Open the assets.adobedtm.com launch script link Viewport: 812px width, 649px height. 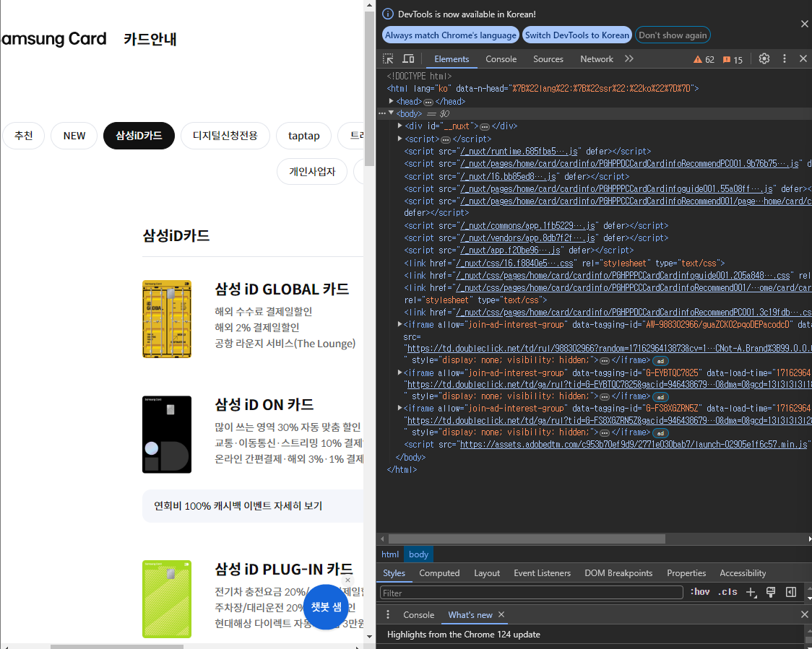click(634, 445)
